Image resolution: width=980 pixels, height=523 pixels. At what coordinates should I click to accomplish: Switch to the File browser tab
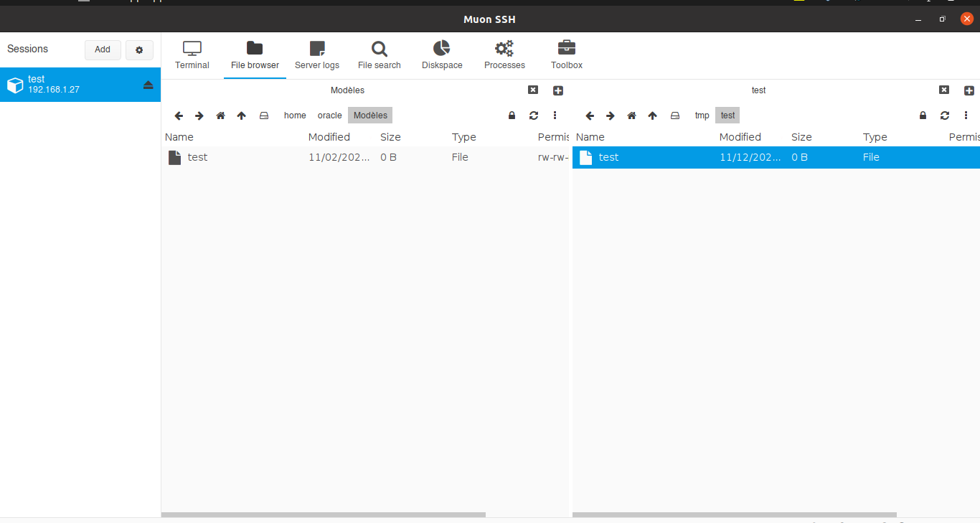coord(254,54)
